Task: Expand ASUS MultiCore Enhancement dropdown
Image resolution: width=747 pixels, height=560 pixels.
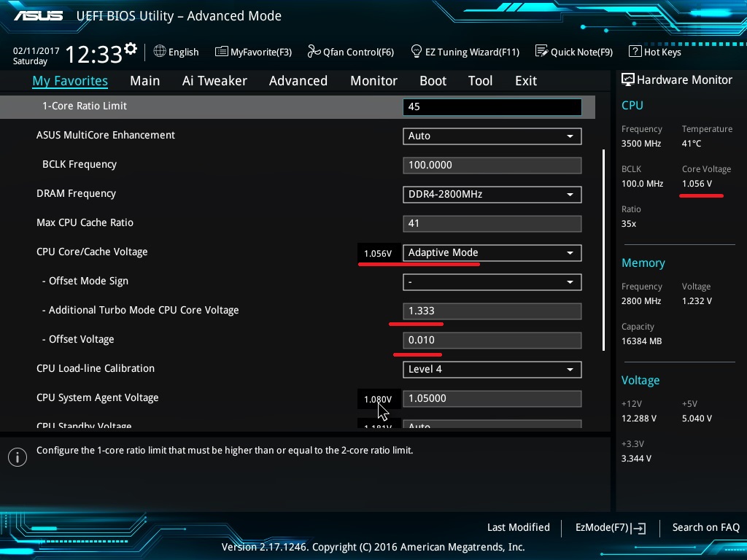Action: pyautogui.click(x=492, y=136)
